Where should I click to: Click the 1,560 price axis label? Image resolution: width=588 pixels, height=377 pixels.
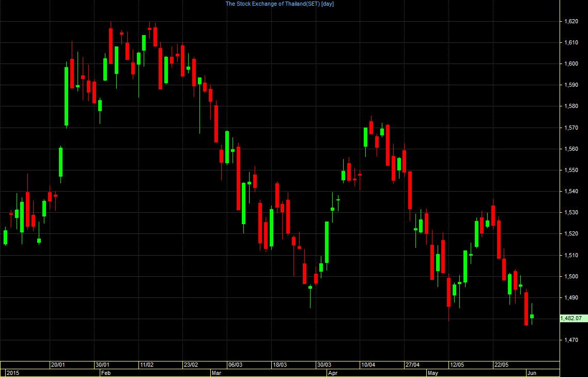[571, 149]
